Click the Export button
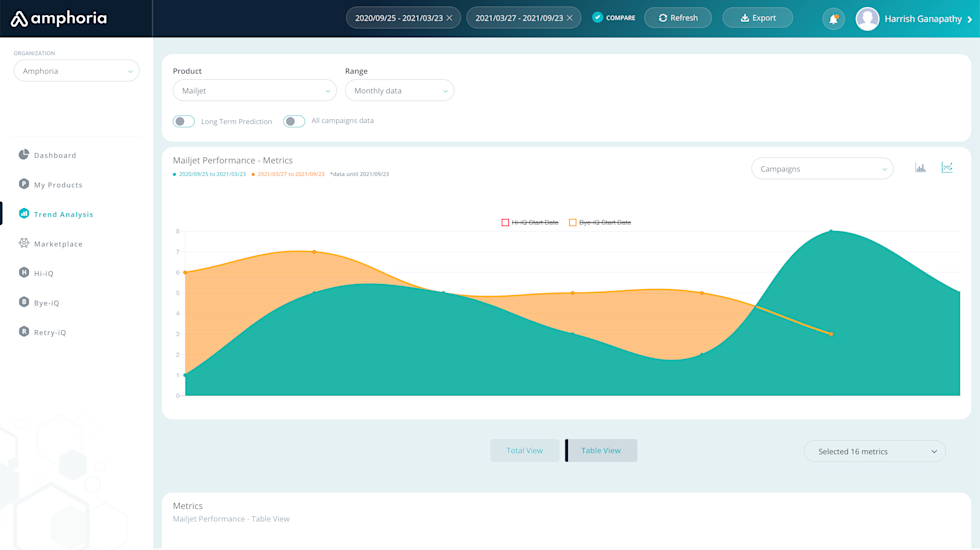The width and height of the screenshot is (980, 550). (x=757, y=18)
